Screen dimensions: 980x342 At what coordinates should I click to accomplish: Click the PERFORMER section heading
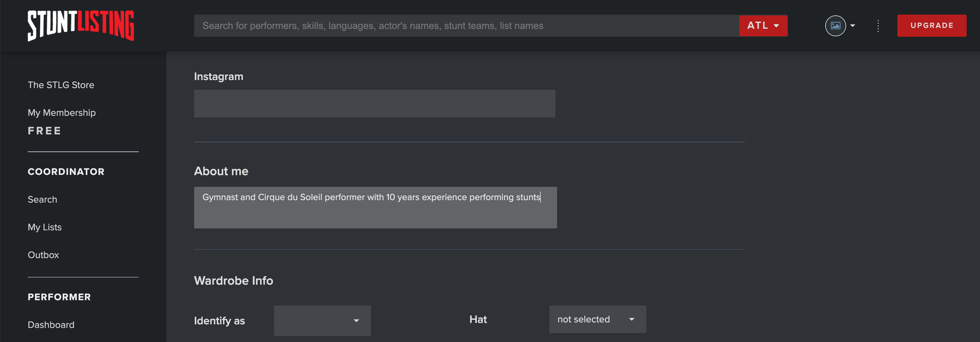59,297
